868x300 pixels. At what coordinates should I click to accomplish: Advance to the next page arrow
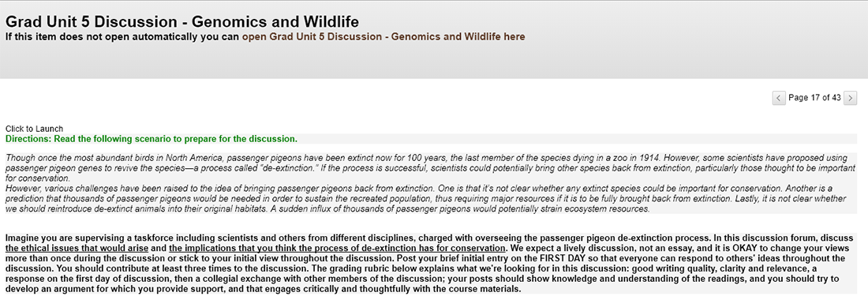851,98
